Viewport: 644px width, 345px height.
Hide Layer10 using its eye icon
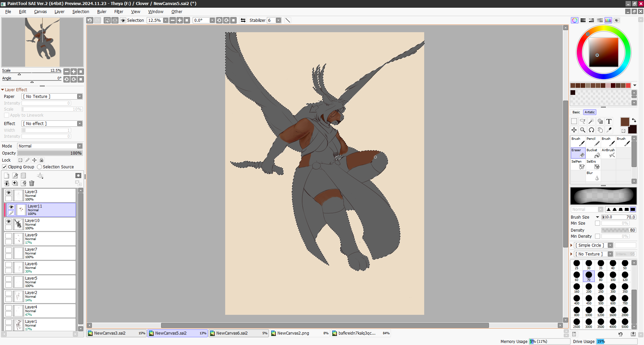coord(9,222)
